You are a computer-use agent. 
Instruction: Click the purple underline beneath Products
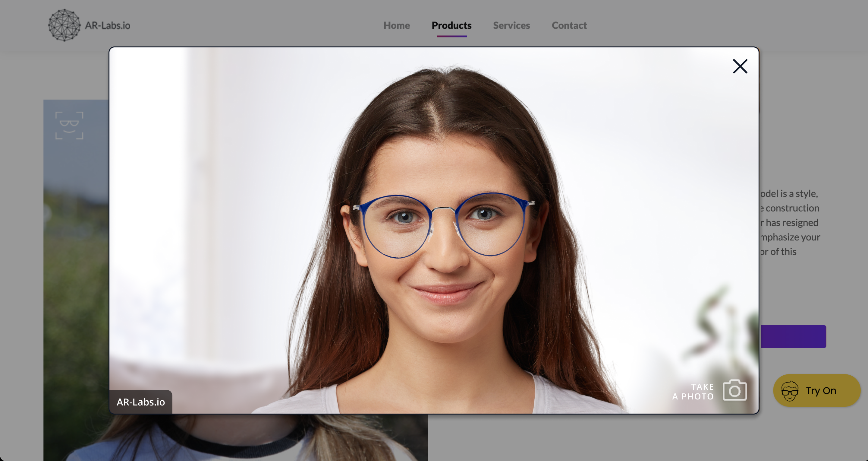(x=451, y=36)
